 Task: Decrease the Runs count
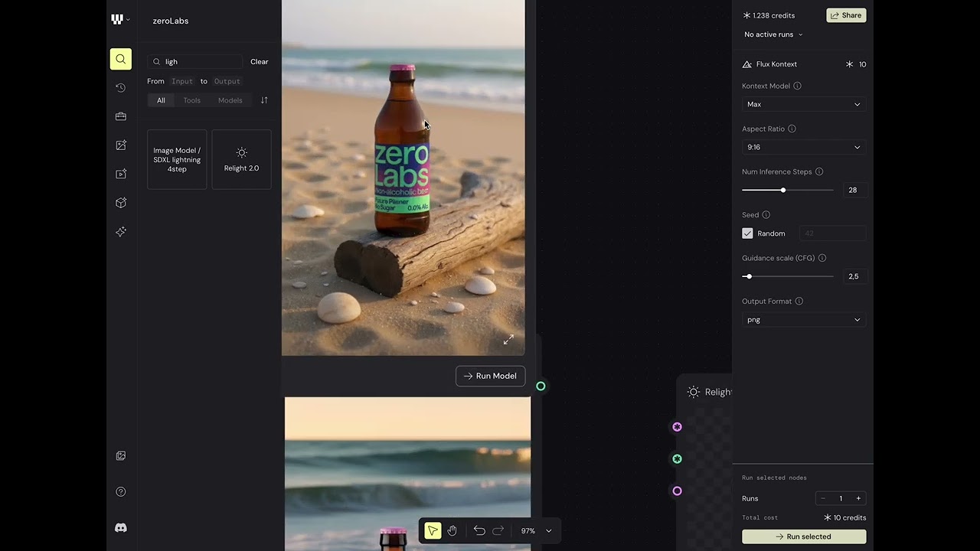click(x=823, y=498)
